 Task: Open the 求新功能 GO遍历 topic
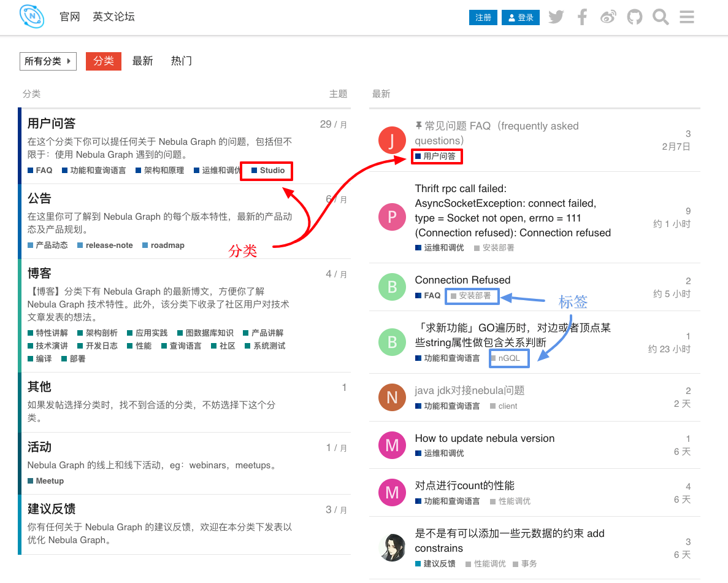513,335
